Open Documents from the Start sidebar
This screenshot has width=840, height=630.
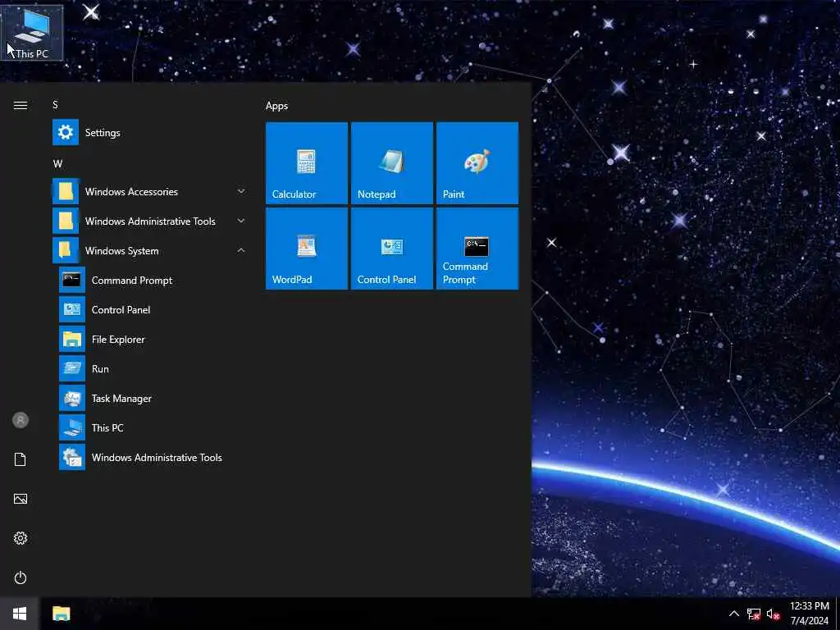coord(21,459)
